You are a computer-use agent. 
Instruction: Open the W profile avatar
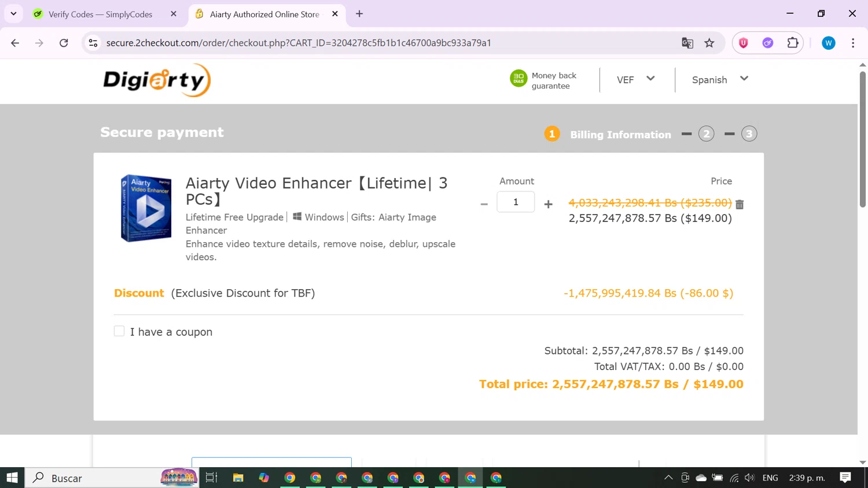click(829, 43)
